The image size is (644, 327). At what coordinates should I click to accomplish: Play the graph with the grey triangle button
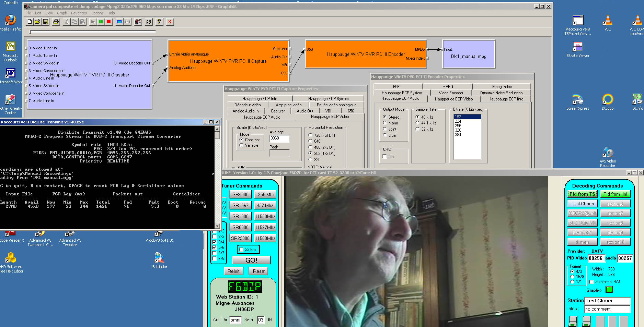93,22
